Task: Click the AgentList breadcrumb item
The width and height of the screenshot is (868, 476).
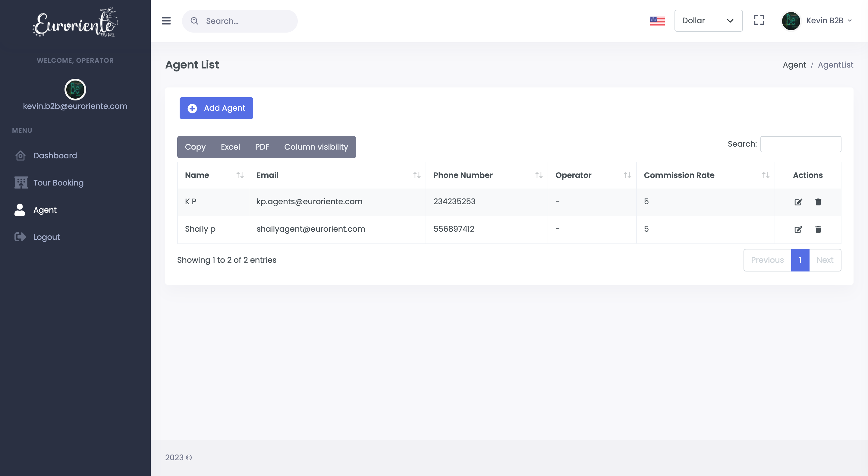Action: [x=835, y=65]
